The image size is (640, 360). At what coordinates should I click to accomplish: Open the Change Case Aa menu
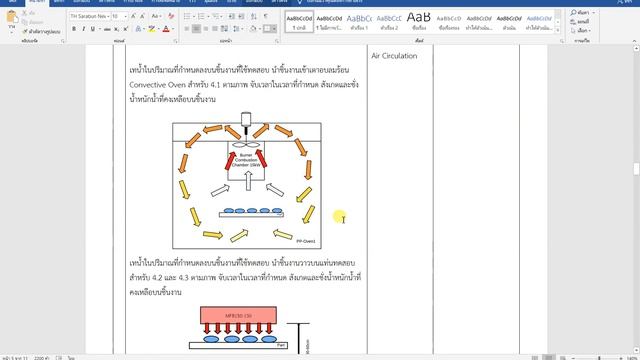tap(156, 16)
